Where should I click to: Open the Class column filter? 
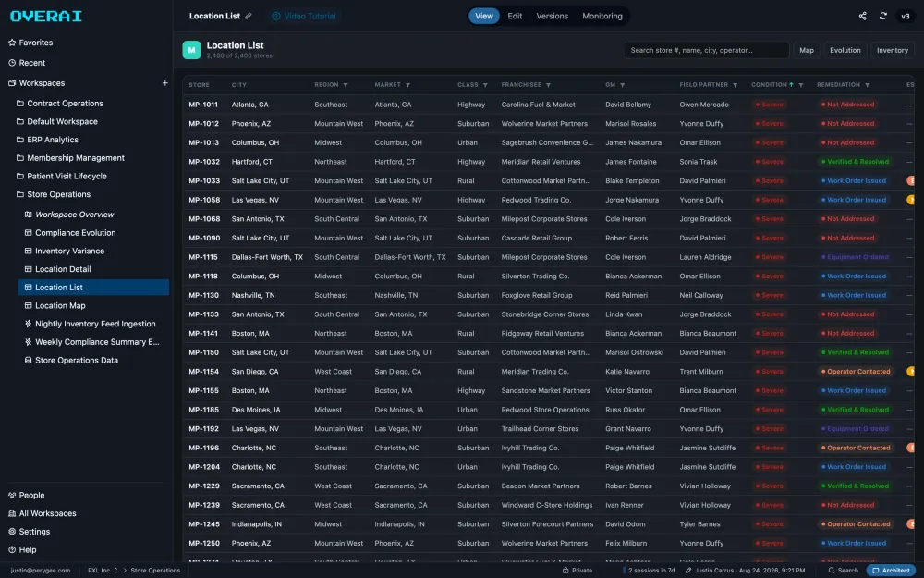[x=485, y=85]
